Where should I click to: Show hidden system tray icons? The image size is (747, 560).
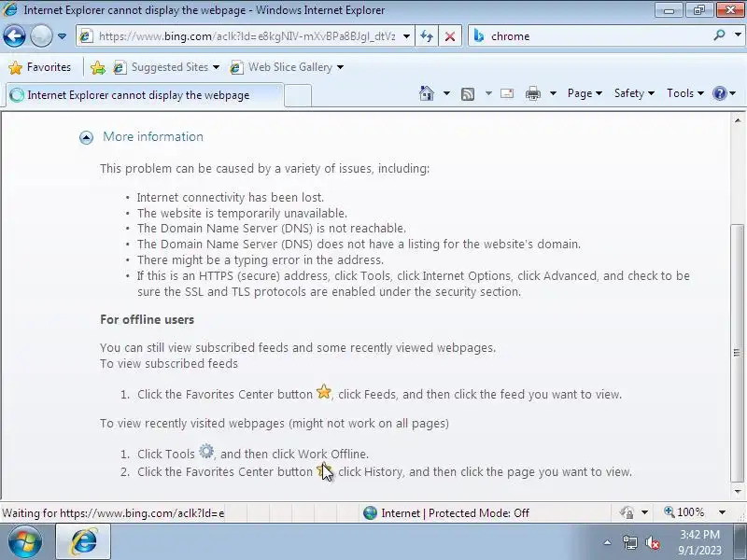[608, 542]
